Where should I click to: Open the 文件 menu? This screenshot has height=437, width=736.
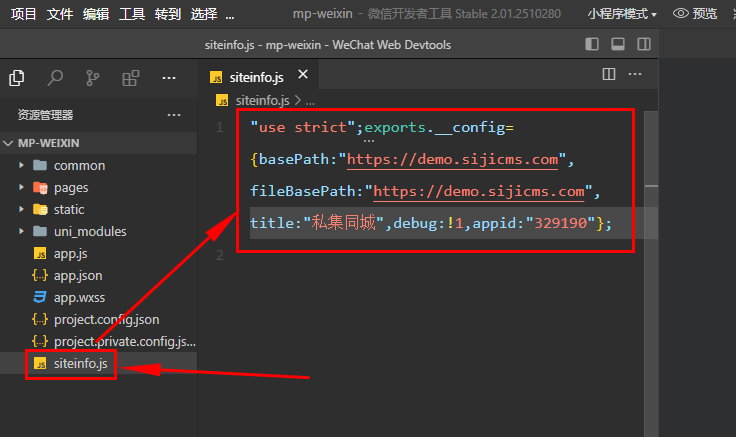coord(60,14)
